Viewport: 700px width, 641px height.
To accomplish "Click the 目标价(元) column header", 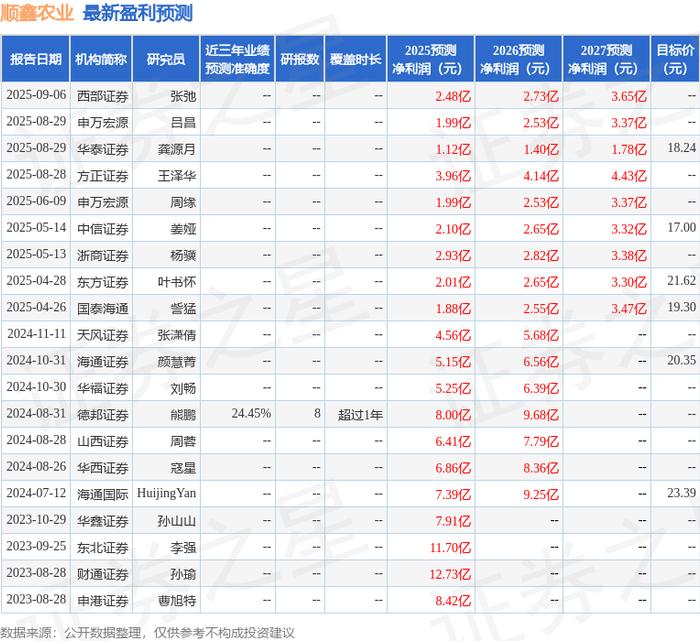I will 675,59.
